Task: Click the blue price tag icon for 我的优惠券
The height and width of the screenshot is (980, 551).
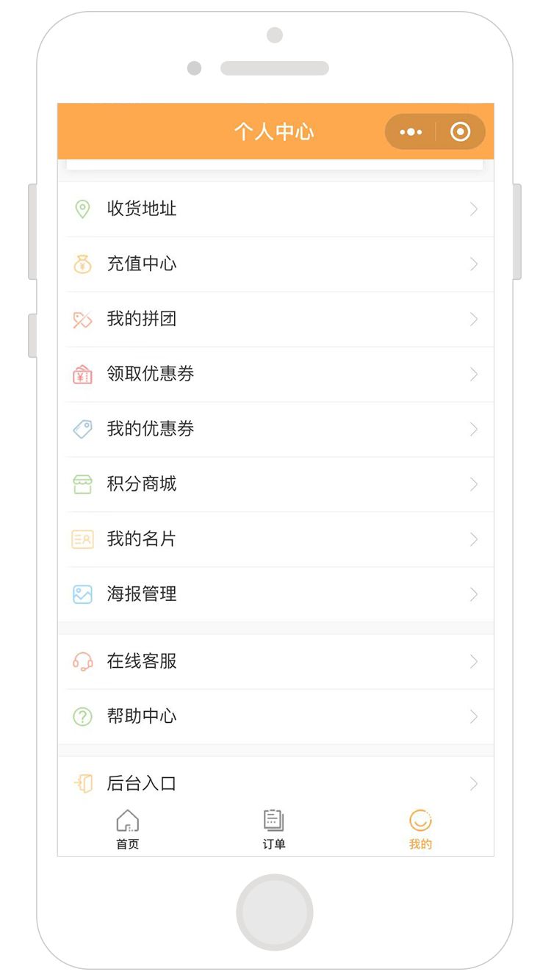Action: (x=82, y=430)
